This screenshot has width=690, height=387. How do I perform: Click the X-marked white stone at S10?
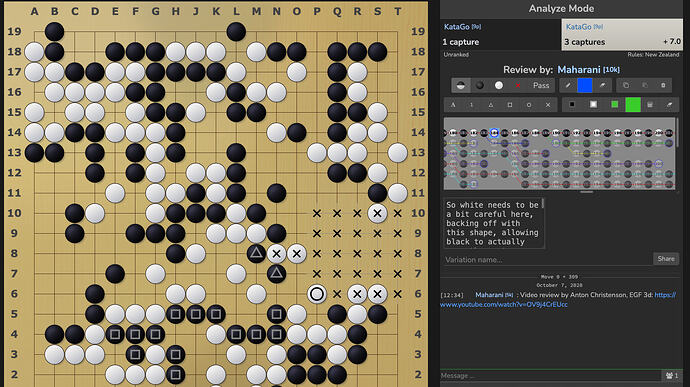tap(377, 213)
